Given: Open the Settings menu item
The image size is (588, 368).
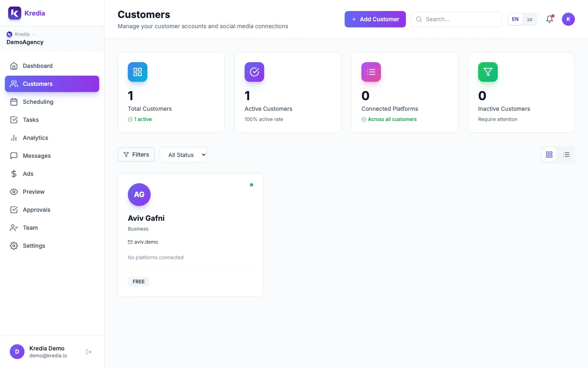Looking at the screenshot, I should (x=52, y=246).
